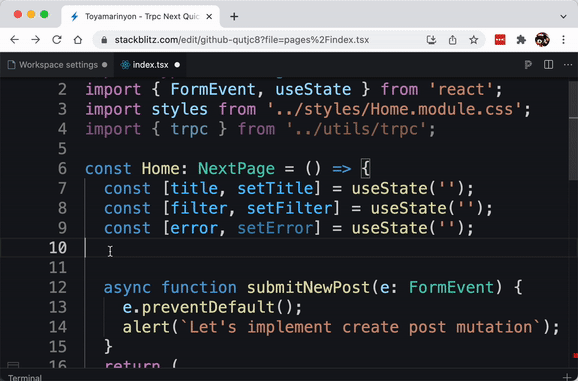Screen dimensions: 578x381
Task: Go back with the browser back arrow
Action: [14, 40]
